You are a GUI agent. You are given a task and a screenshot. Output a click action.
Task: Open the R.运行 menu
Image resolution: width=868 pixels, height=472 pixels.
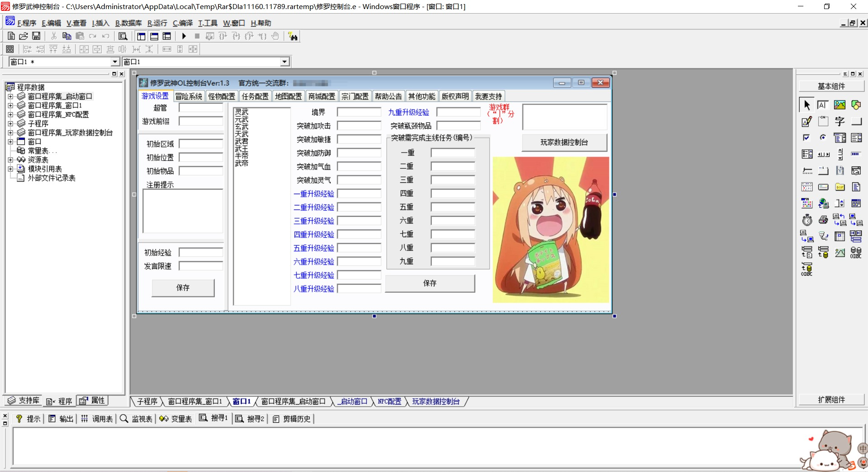[x=157, y=23]
